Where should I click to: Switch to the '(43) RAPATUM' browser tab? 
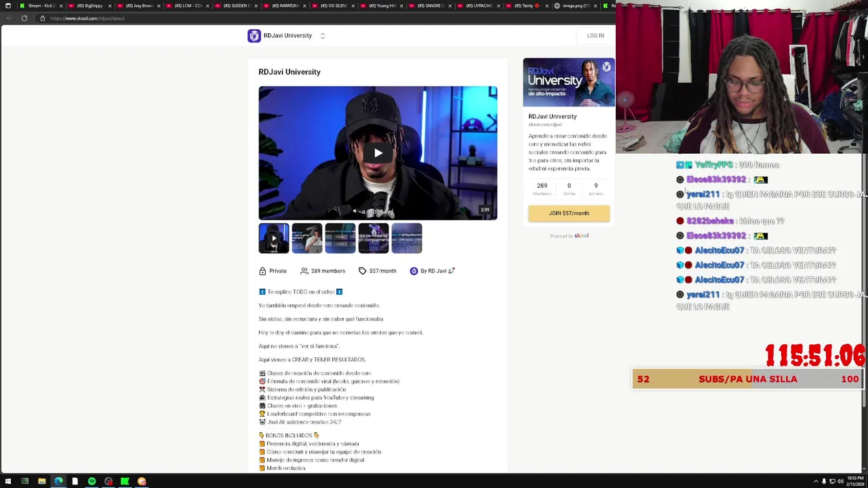pyautogui.click(x=285, y=5)
